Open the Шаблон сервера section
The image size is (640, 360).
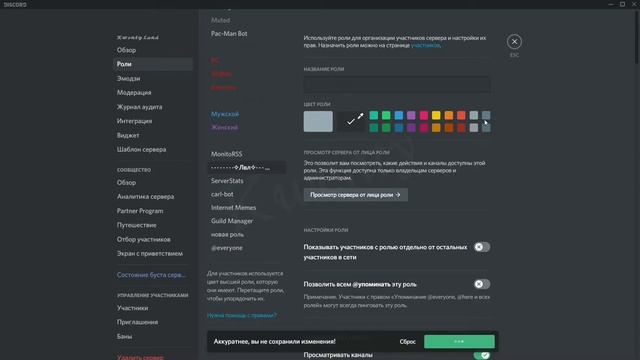coord(153,149)
